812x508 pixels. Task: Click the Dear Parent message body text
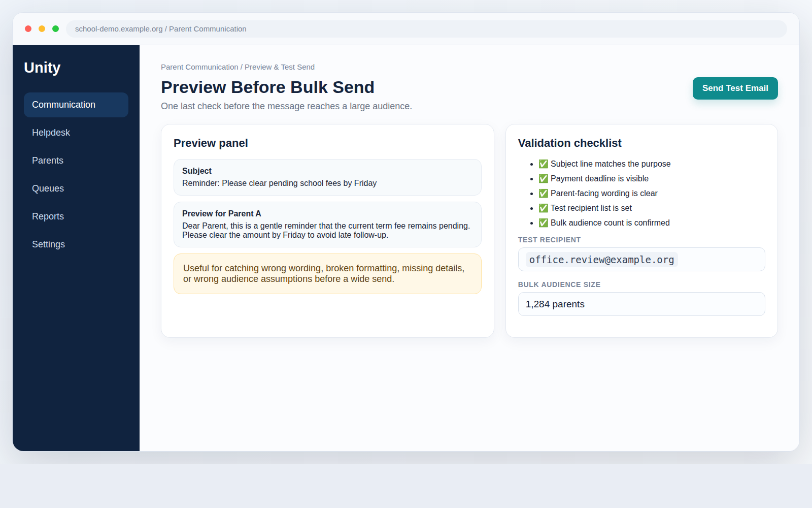point(326,231)
